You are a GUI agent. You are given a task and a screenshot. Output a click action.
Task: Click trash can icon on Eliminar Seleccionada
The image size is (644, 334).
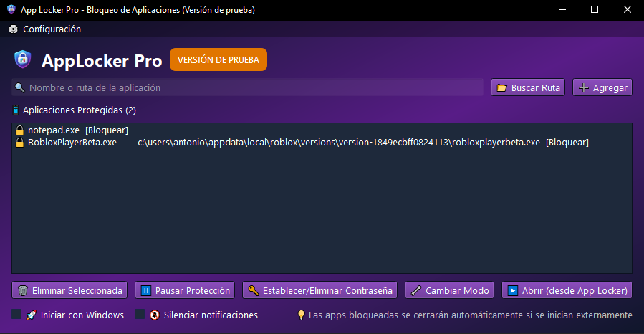[x=23, y=291]
